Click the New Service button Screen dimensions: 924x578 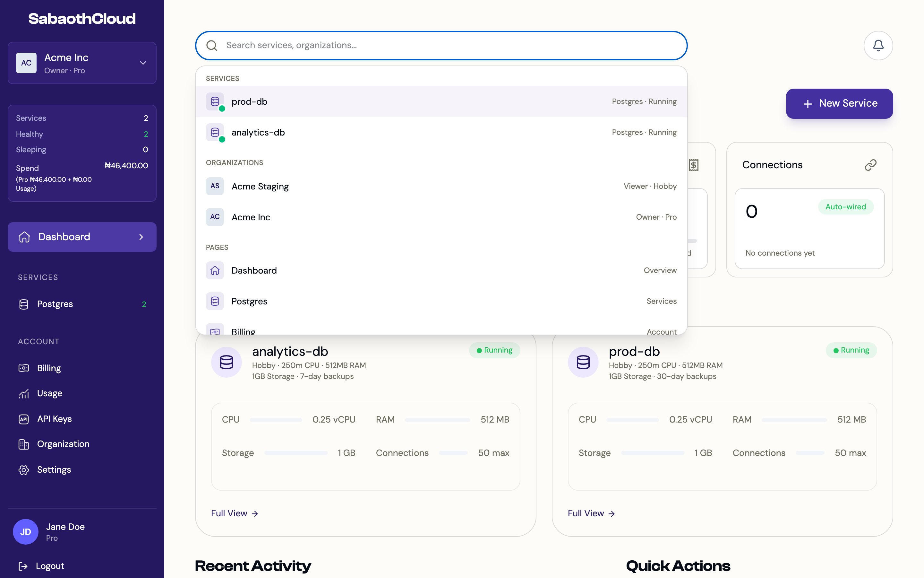click(839, 104)
